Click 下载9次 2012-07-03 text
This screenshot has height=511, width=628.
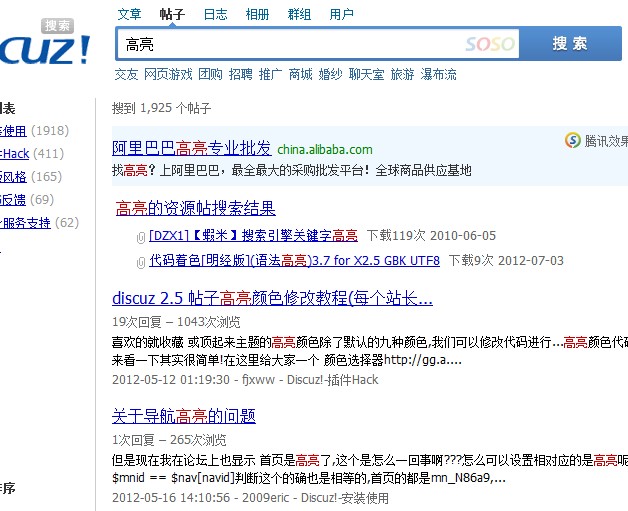[x=506, y=261]
